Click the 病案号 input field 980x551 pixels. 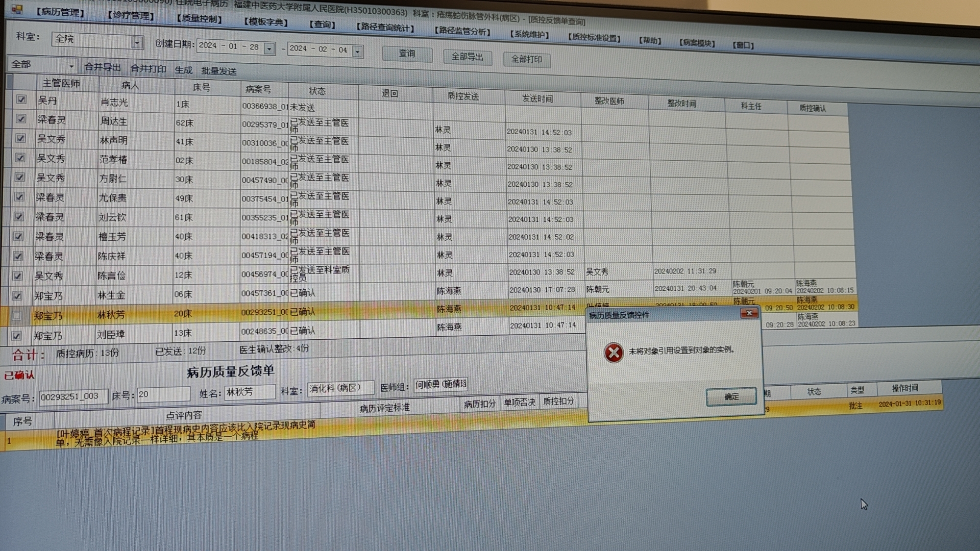[x=73, y=396]
